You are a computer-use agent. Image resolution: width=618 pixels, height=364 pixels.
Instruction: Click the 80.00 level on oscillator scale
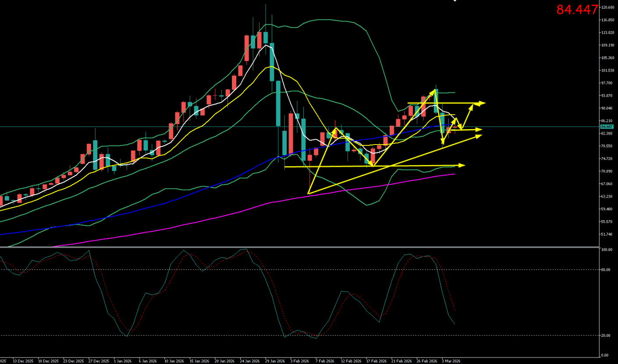tap(606, 270)
